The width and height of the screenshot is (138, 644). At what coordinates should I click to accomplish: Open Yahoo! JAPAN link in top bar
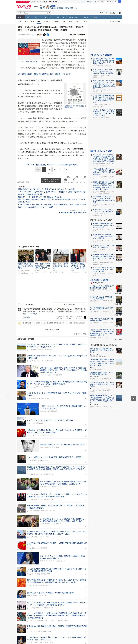click(86, 2)
